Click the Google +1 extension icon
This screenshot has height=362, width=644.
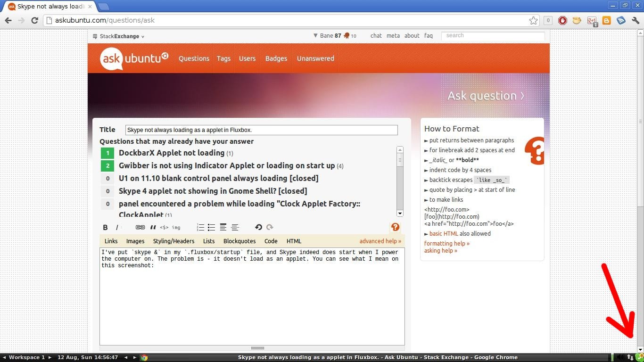click(592, 21)
